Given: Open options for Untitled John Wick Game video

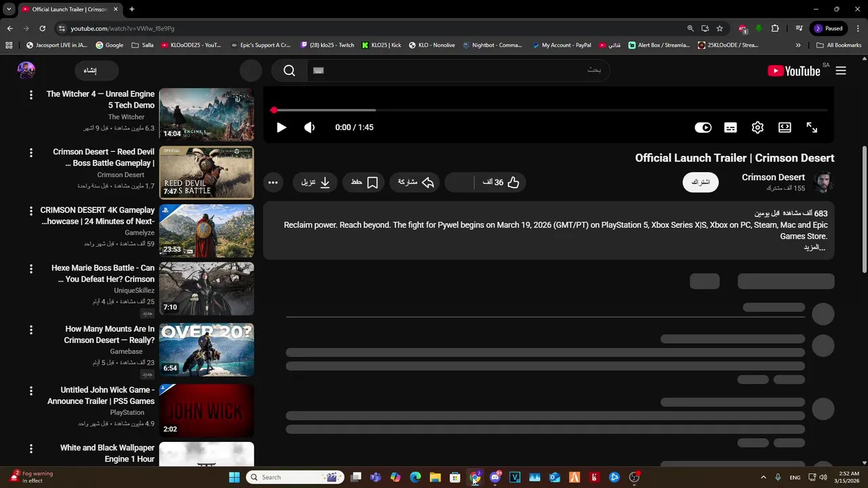Looking at the screenshot, I should click(31, 390).
